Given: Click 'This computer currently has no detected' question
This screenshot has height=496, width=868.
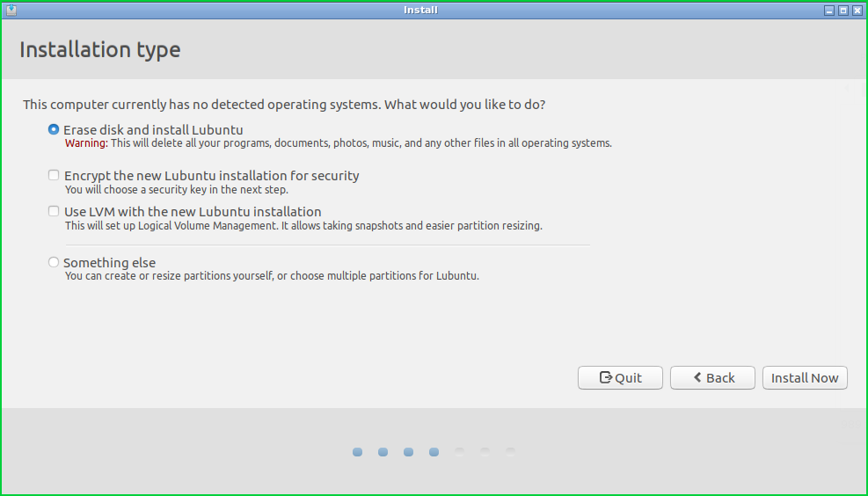Looking at the screenshot, I should 284,105.
